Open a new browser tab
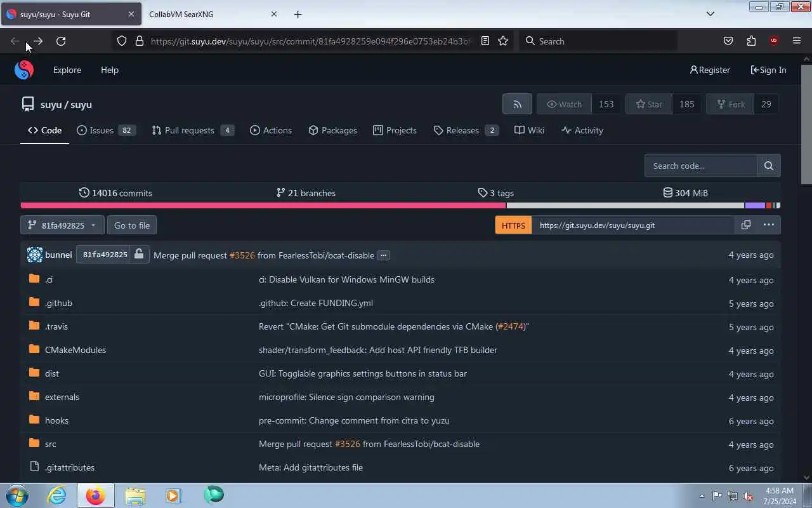The width and height of the screenshot is (812, 508). coord(298,14)
